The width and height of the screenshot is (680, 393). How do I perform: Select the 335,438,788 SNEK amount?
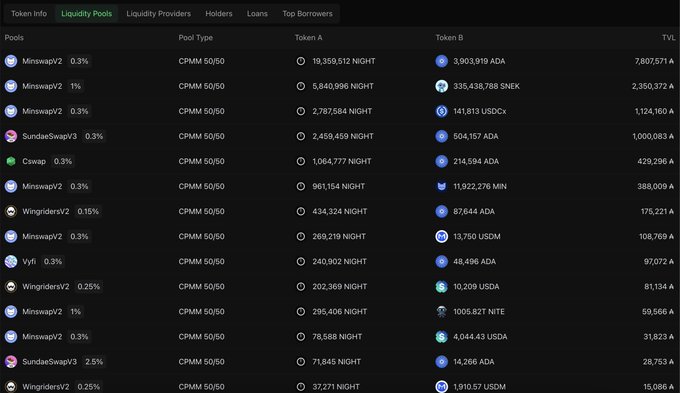click(486, 86)
